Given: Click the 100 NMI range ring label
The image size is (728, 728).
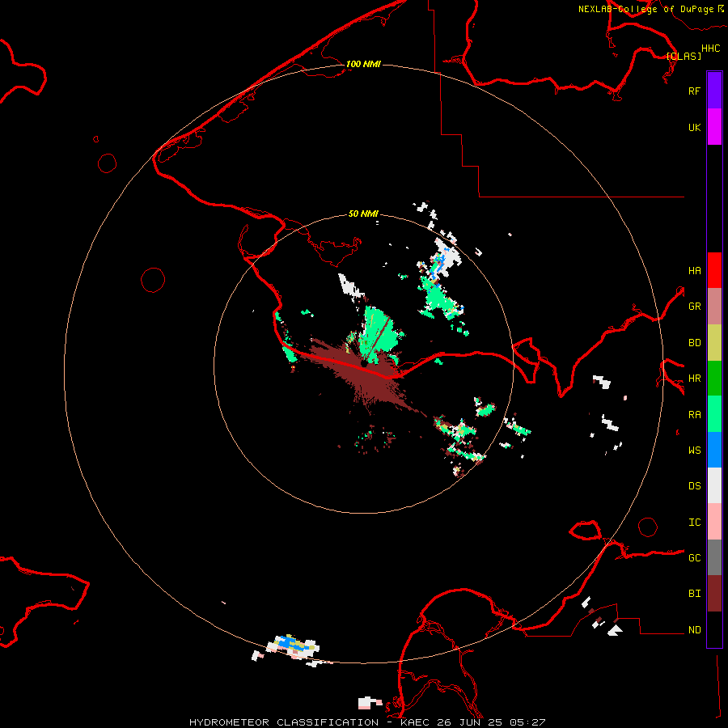Looking at the screenshot, I should coord(363,64).
